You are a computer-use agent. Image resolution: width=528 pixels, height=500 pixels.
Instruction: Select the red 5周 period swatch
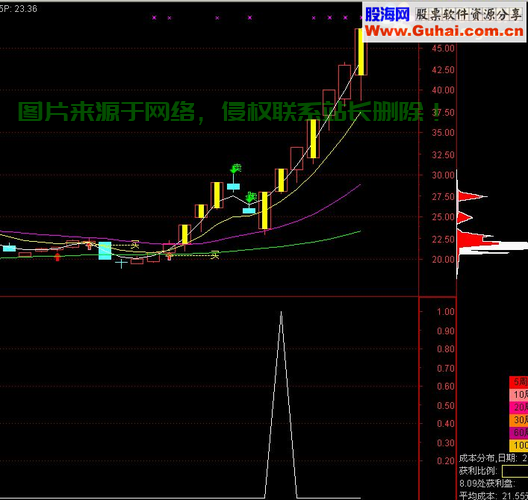(519, 382)
